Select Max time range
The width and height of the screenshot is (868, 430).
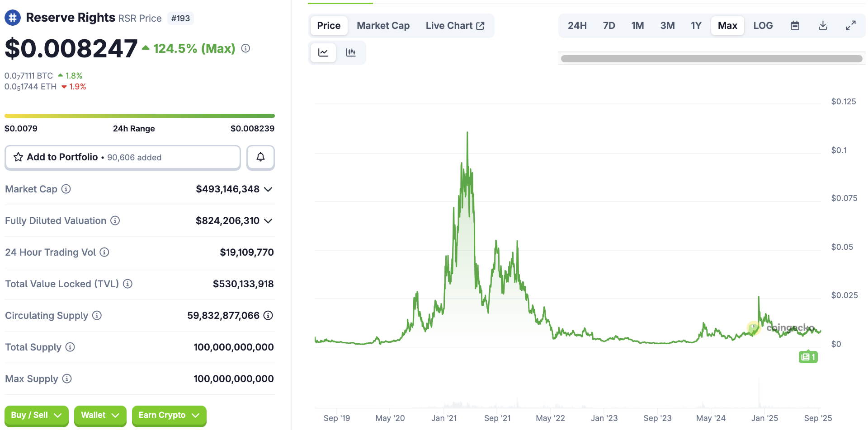(727, 26)
